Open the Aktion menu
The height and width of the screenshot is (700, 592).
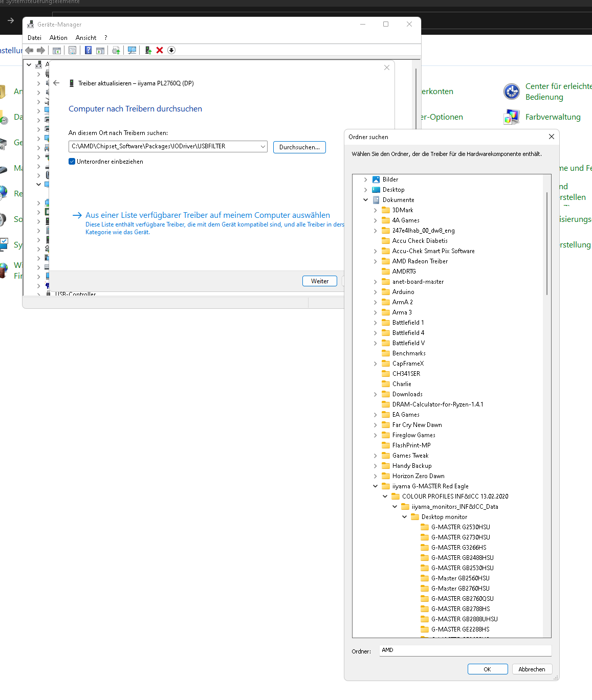(58, 38)
